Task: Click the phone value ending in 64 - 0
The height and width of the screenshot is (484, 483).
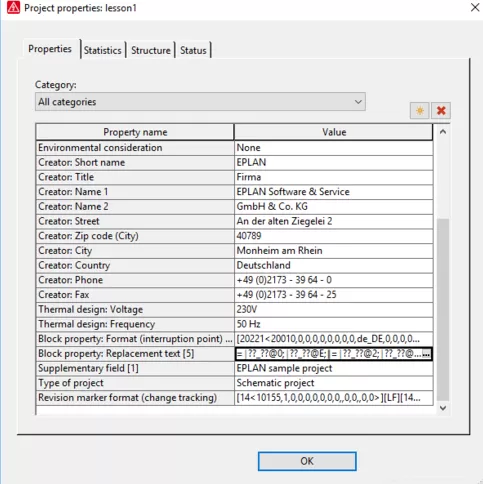Action: [x=334, y=280]
